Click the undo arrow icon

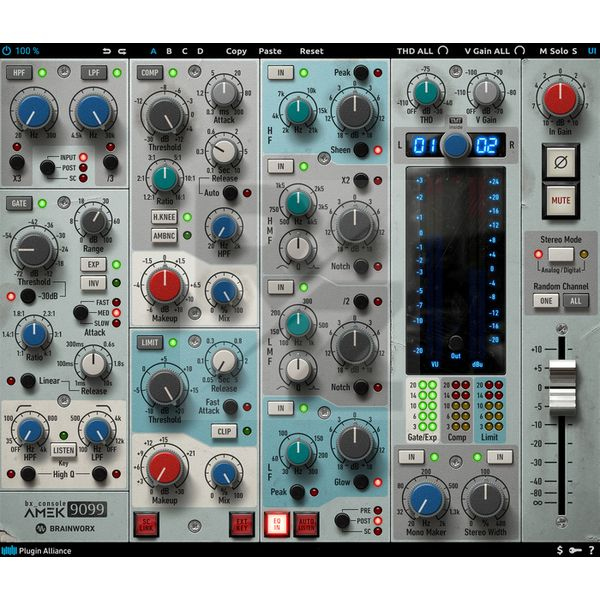click(107, 51)
